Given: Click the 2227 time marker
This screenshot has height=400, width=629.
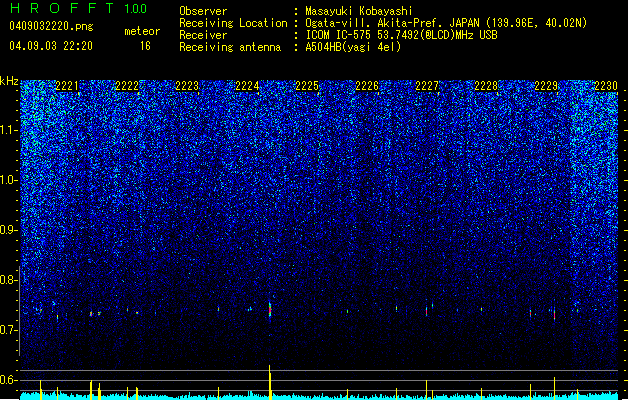Looking at the screenshot, I should point(427,86).
